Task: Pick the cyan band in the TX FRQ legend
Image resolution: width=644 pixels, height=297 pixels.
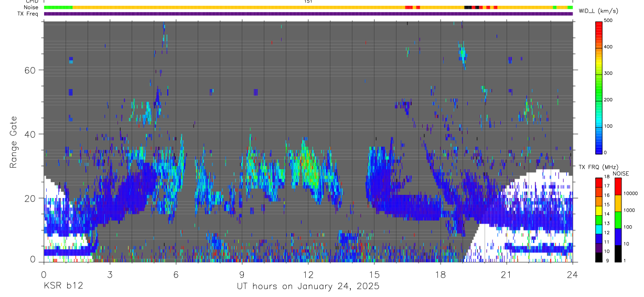Action: pyautogui.click(x=599, y=229)
